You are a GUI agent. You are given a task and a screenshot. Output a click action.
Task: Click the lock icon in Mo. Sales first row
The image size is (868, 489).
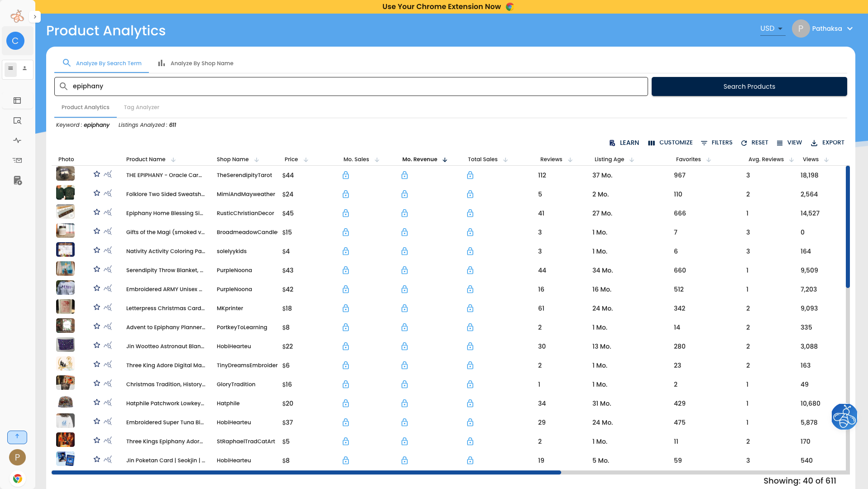(346, 175)
